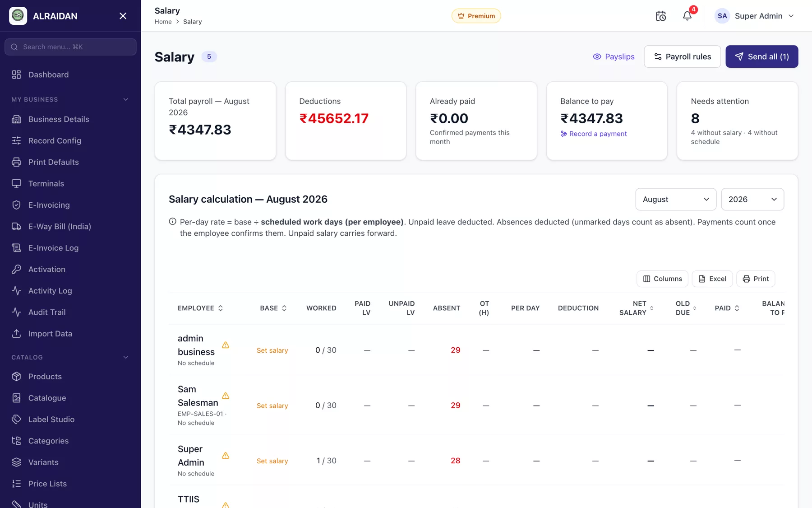Image resolution: width=812 pixels, height=508 pixels.
Task: Sort by PAID column
Action: 727,308
